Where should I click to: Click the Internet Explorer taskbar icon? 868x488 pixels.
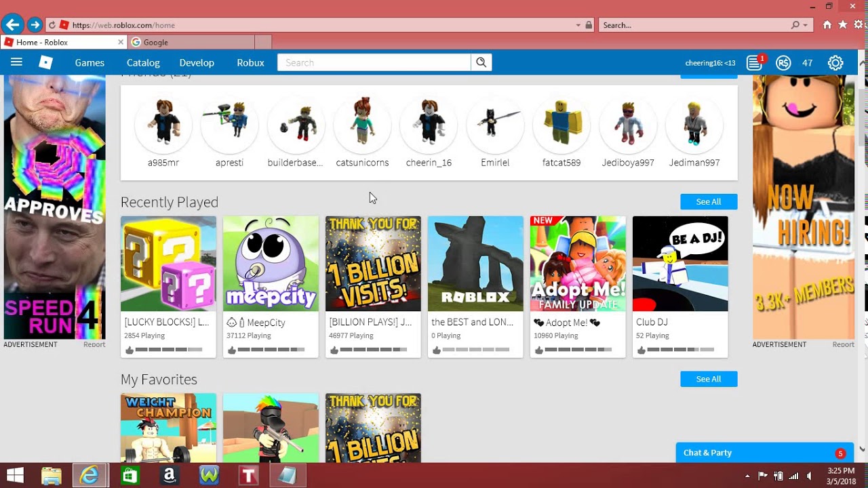click(x=90, y=476)
